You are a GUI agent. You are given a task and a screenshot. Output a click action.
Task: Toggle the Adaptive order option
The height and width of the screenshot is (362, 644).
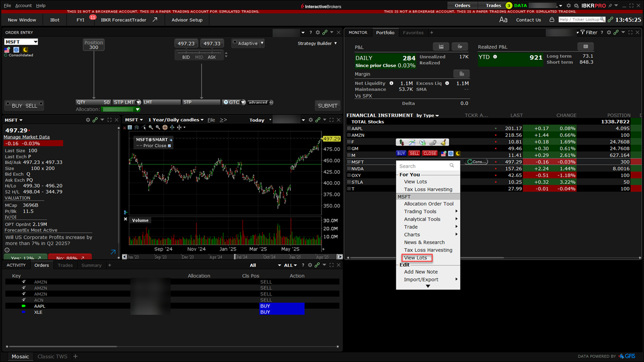247,43
